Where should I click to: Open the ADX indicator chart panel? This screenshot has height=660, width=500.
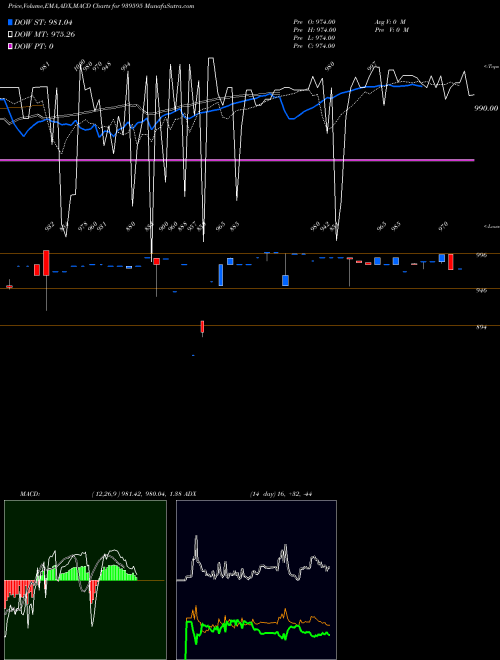pyautogui.click(x=256, y=580)
